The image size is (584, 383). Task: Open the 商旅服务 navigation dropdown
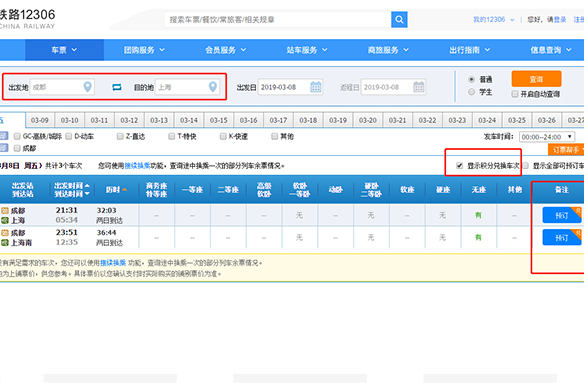(388, 50)
